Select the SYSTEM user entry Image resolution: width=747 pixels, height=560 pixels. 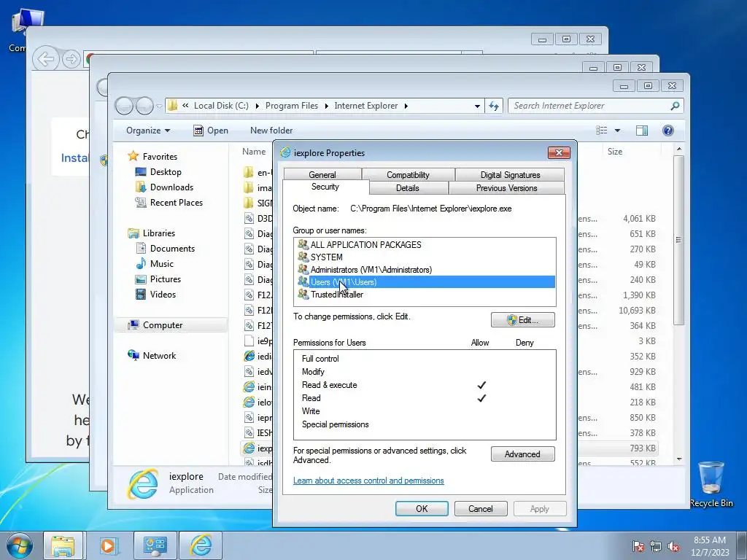click(x=326, y=257)
